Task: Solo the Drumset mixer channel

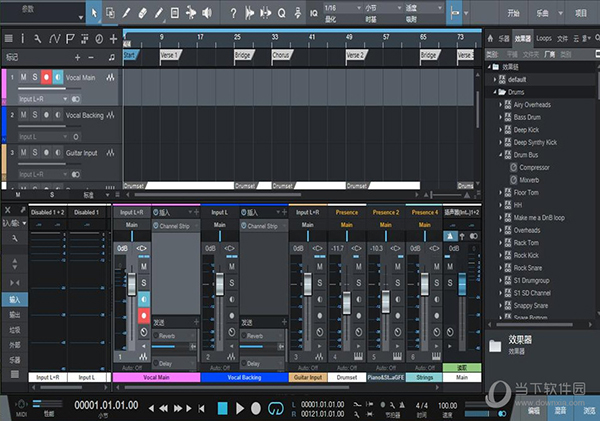Action: tap(358, 282)
